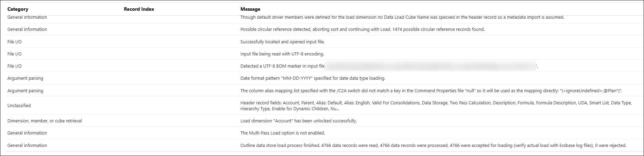Select the Header record fields message
644x156 pixels.
436,106
